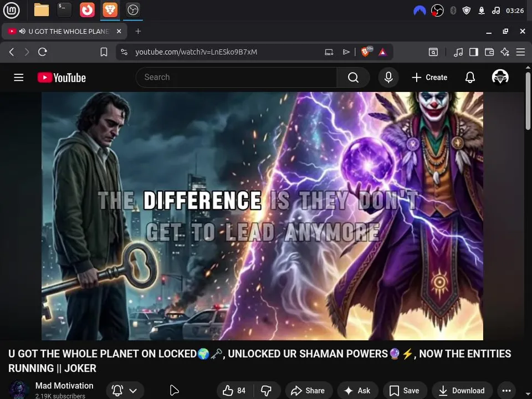Search with voice microphone button
Viewport: 532px width, 399px height.
click(x=388, y=78)
